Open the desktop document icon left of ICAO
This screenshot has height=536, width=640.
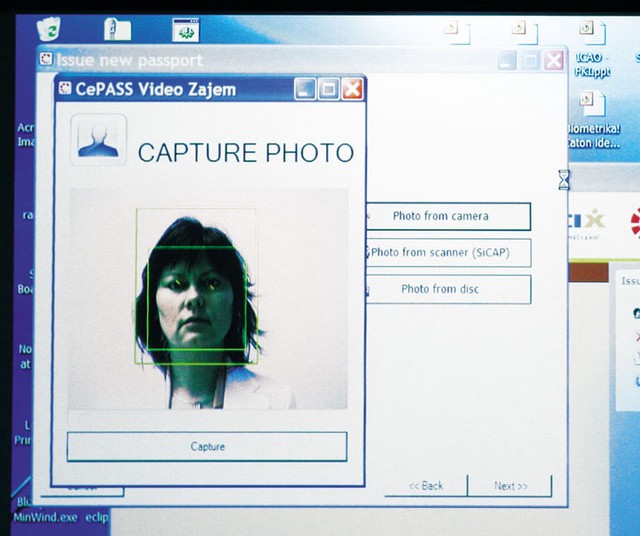[524, 33]
